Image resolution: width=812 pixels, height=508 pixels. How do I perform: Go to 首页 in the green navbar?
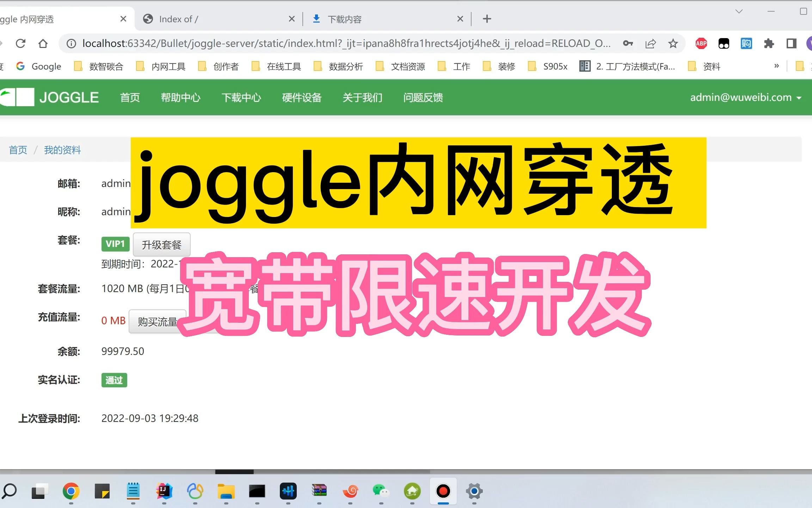(130, 97)
